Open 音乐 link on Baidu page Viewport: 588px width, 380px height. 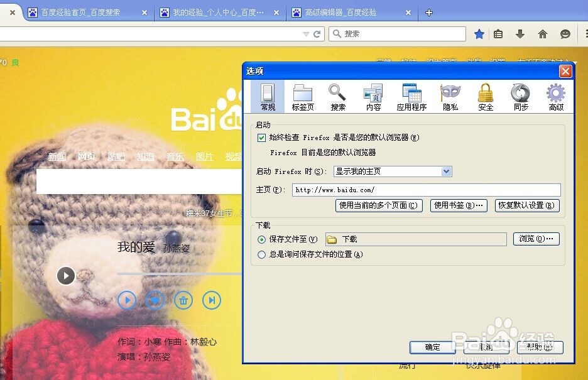click(175, 156)
